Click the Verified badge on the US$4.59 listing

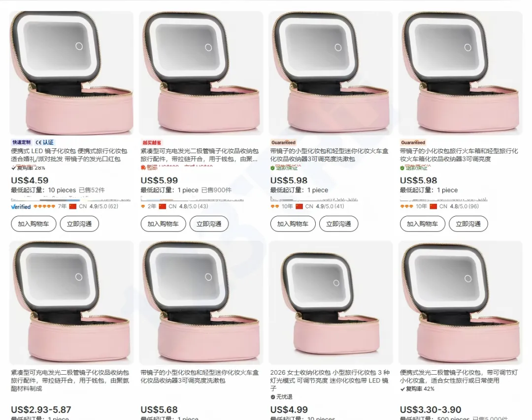click(x=21, y=207)
